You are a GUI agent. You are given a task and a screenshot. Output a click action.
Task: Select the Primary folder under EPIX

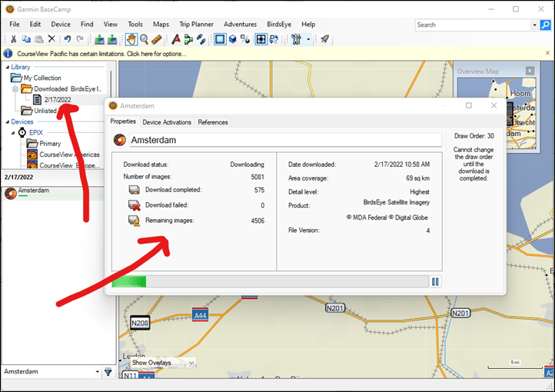tap(44, 144)
